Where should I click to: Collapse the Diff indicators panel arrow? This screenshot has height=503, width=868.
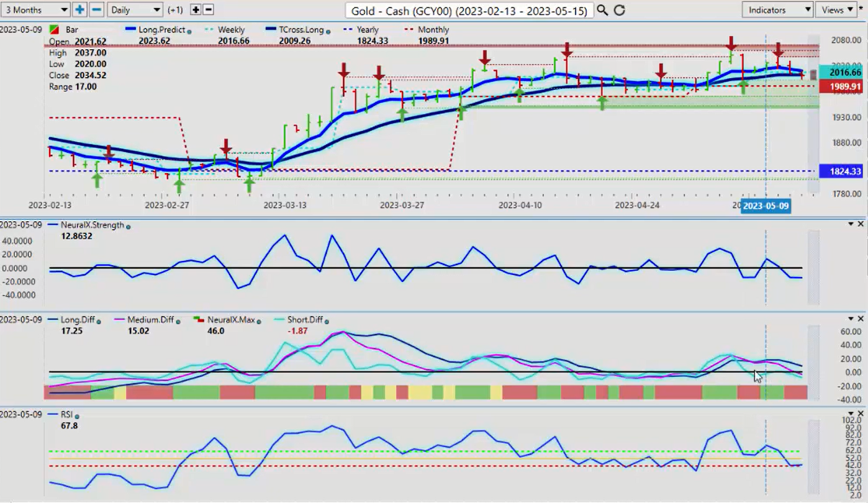click(851, 319)
